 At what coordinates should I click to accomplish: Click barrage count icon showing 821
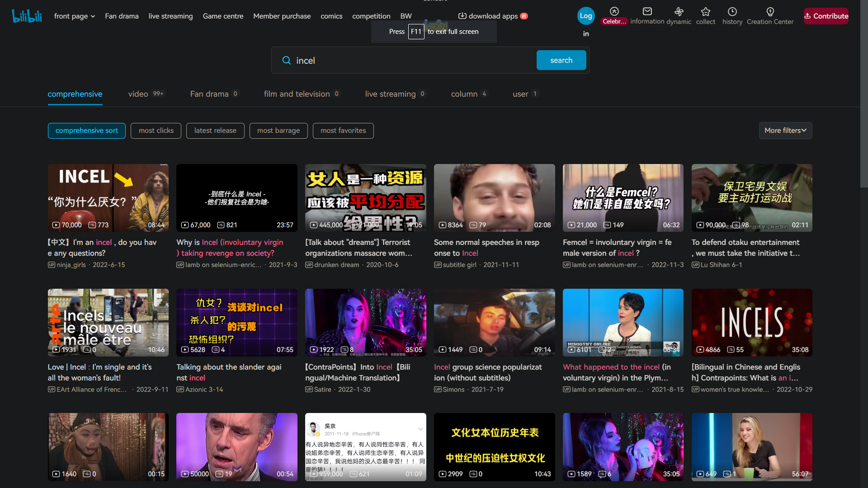221,225
